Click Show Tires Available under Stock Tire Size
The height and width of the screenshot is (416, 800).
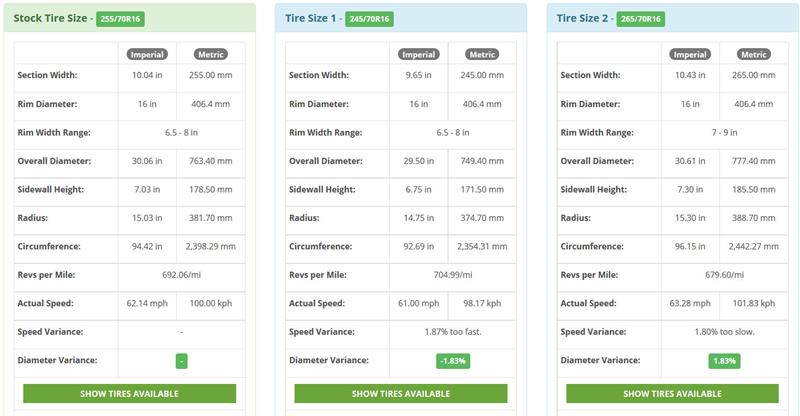(130, 394)
